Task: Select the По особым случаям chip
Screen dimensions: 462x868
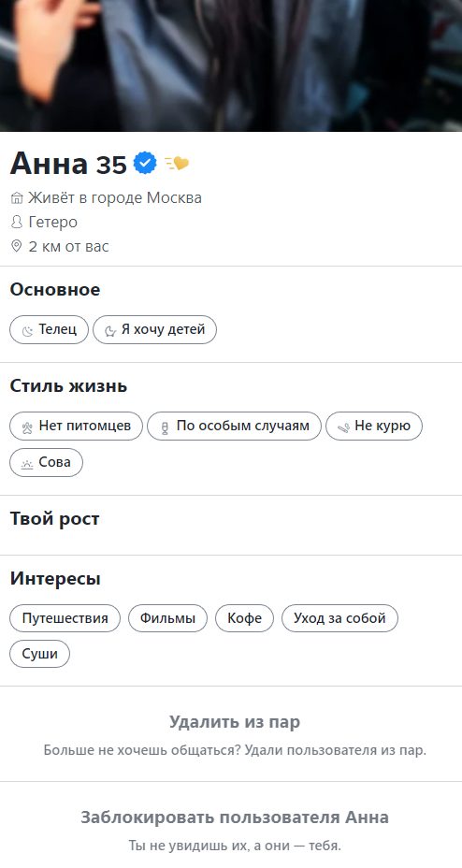Action: click(234, 427)
